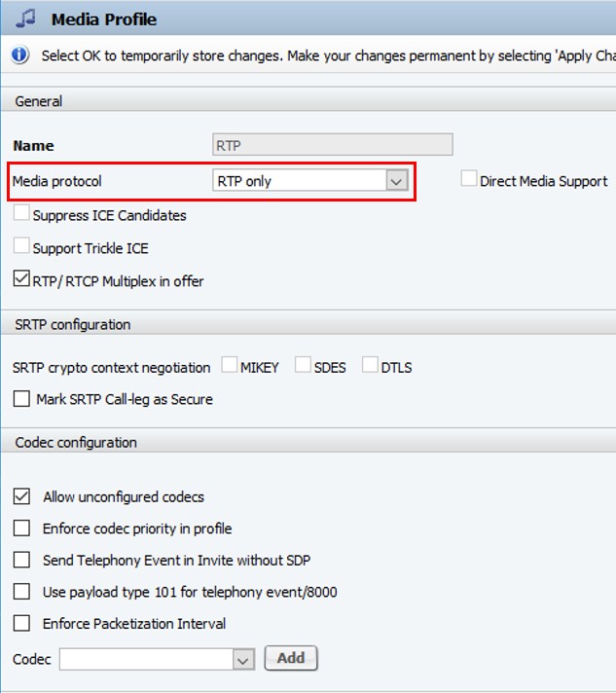Click the blue information icon
This screenshot has height=693, width=616.
click(19, 55)
